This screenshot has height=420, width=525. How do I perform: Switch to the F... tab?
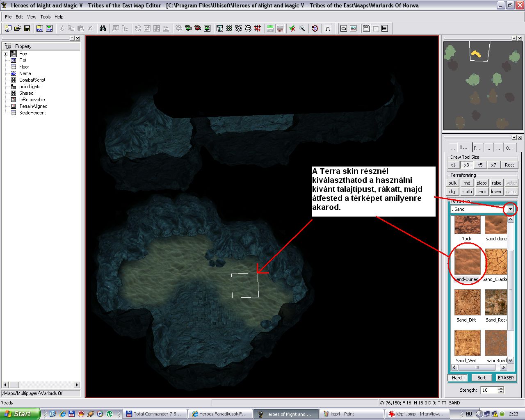click(x=477, y=148)
